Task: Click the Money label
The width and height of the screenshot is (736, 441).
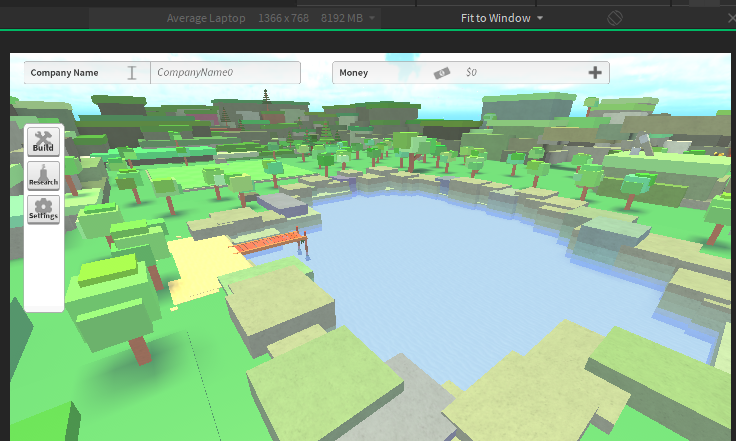Action: point(353,73)
